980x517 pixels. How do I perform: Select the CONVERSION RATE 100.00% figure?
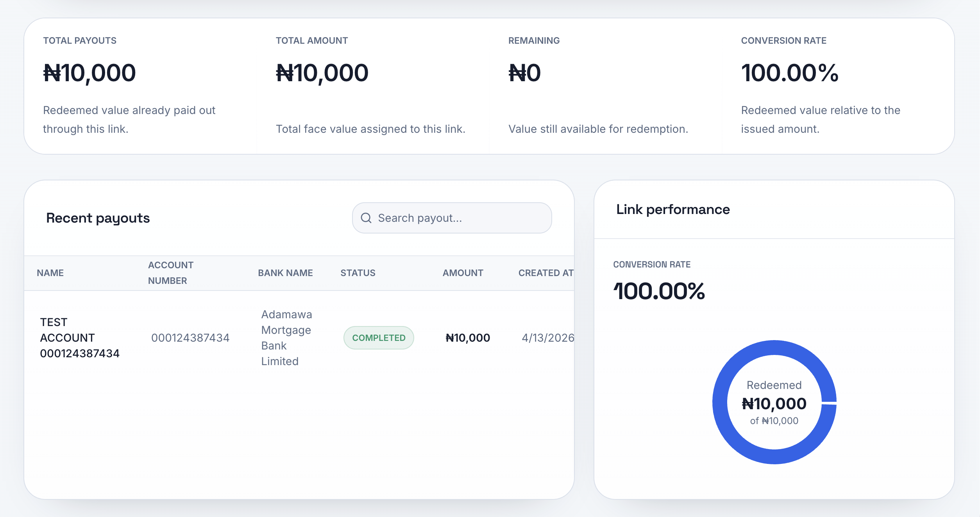click(790, 73)
